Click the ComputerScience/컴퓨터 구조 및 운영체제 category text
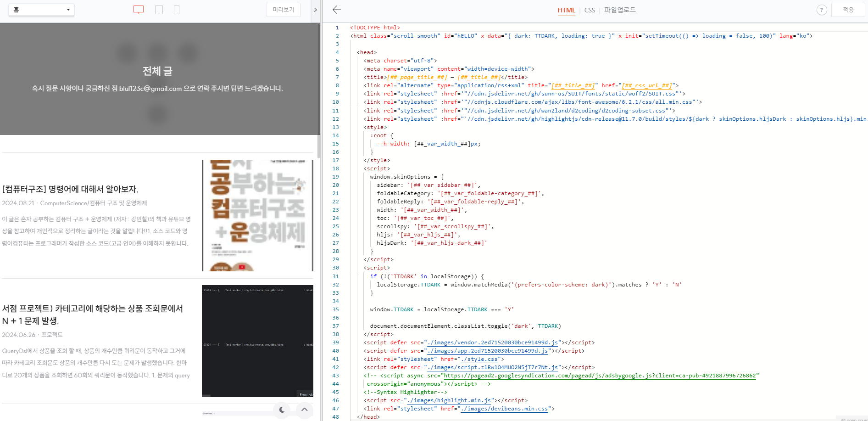 click(x=94, y=203)
